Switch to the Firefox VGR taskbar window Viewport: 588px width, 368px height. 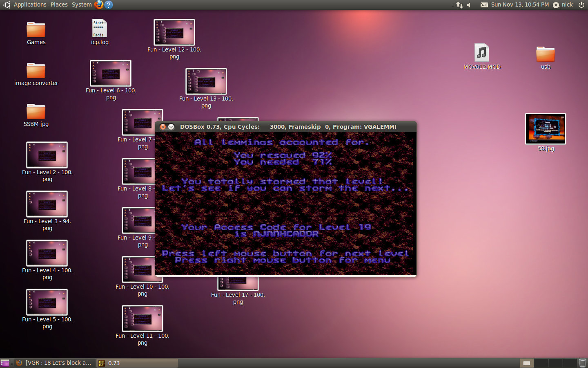pyautogui.click(x=54, y=363)
